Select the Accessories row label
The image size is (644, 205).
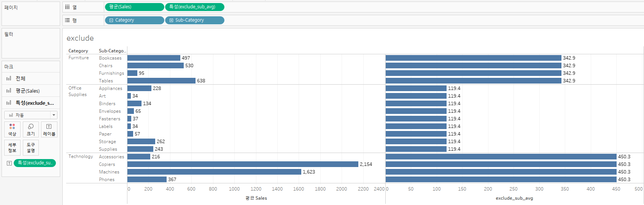click(111, 157)
